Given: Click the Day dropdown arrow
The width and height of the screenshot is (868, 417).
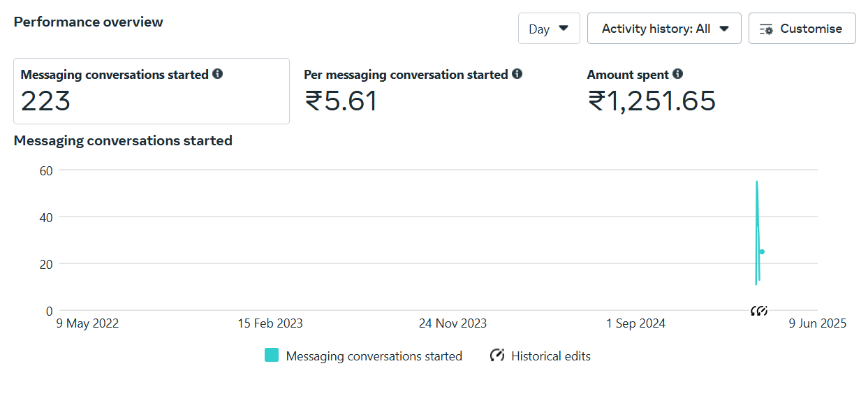Looking at the screenshot, I should pyautogui.click(x=564, y=29).
